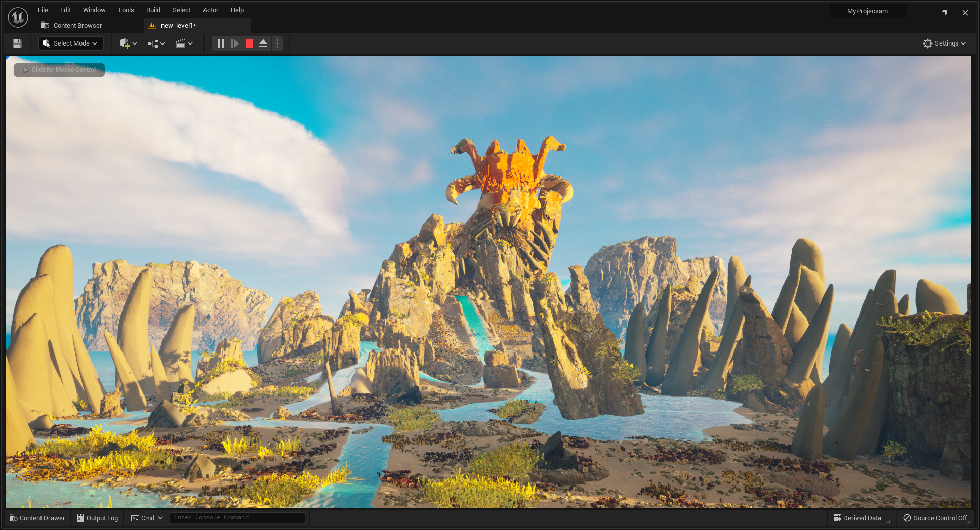
Task: Click the Click for Mouse Control button
Action: click(x=59, y=70)
